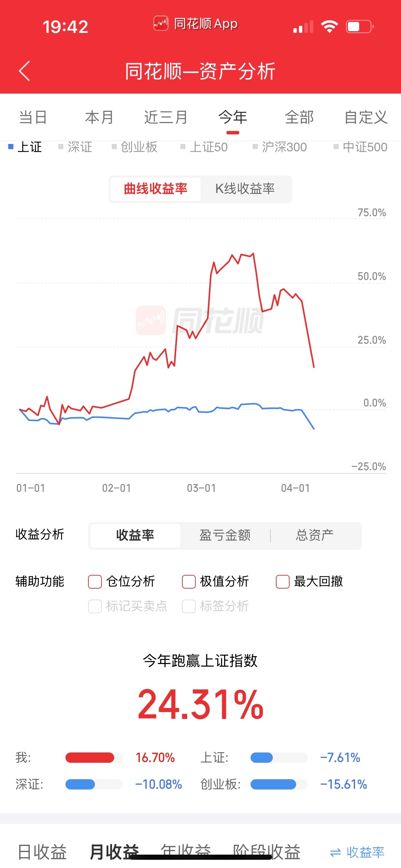Tap the 同花顺 App logo icon
This screenshot has width=401, height=868.
click(160, 24)
